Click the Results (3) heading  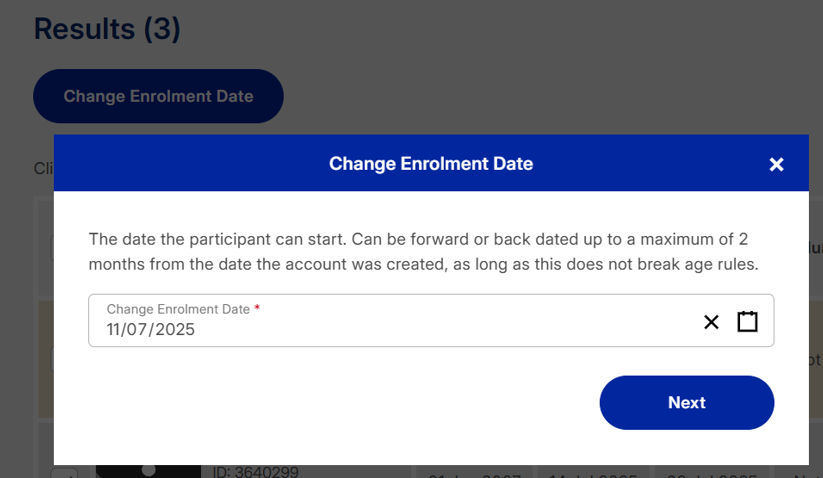coord(107,29)
